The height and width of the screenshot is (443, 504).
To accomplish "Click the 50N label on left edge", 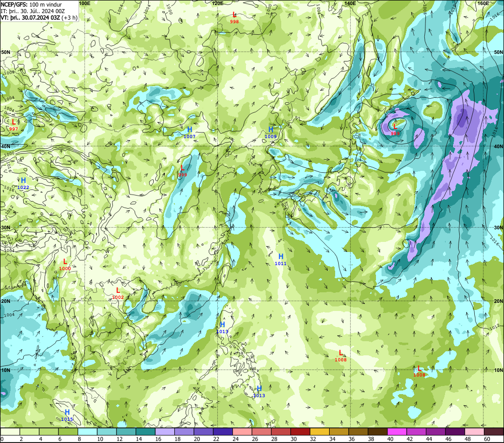I will (6, 52).
